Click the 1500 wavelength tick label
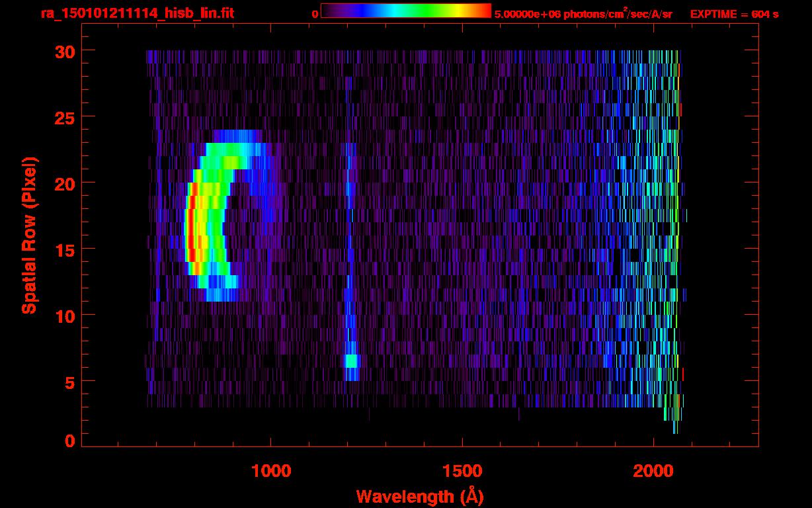 [462, 471]
